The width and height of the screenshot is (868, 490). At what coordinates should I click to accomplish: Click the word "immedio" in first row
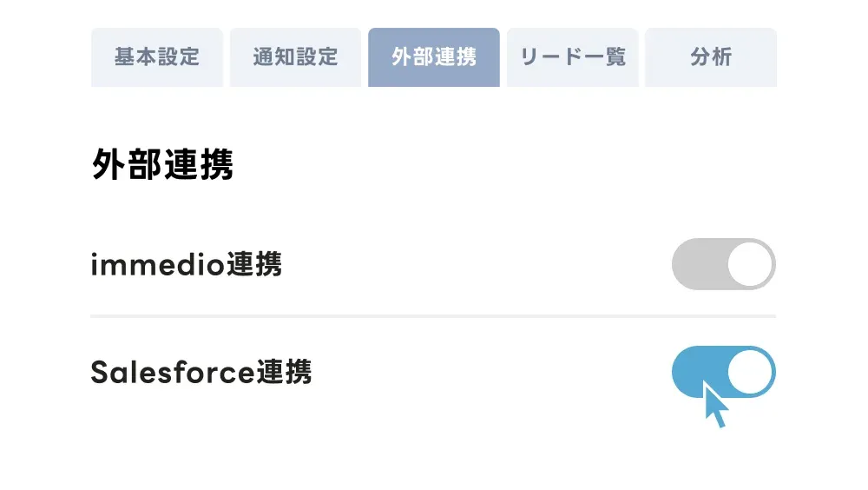tap(157, 264)
